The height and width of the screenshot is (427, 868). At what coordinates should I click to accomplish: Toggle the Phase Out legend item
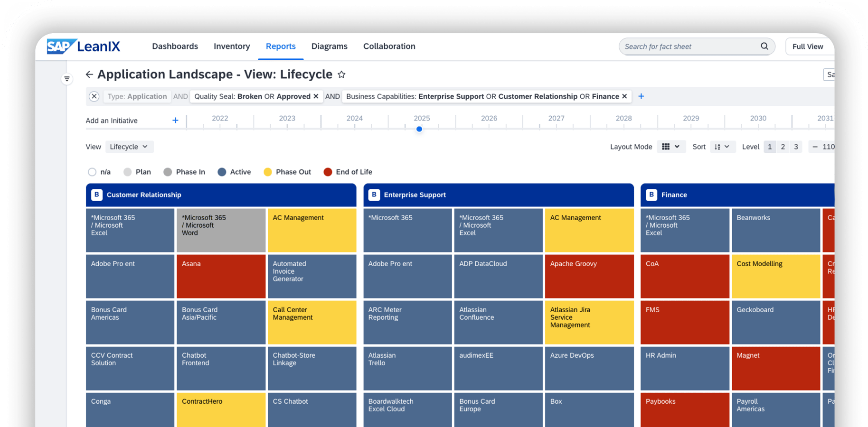point(287,172)
